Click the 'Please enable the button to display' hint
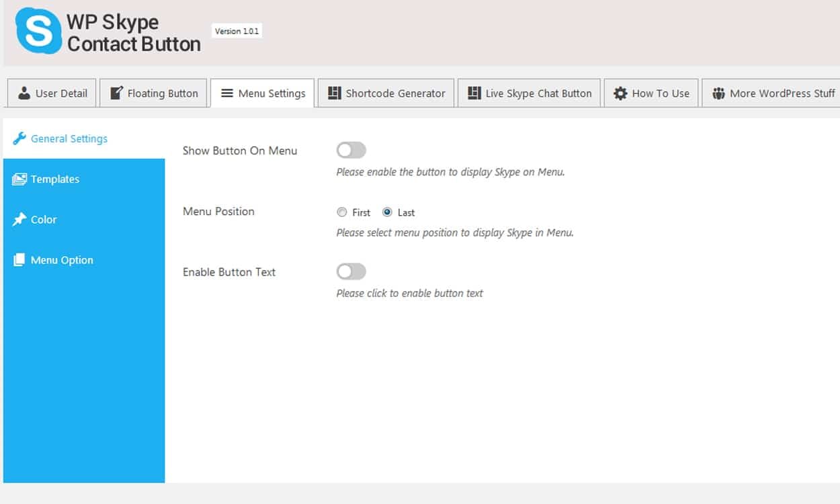This screenshot has width=840, height=504. pos(450,172)
